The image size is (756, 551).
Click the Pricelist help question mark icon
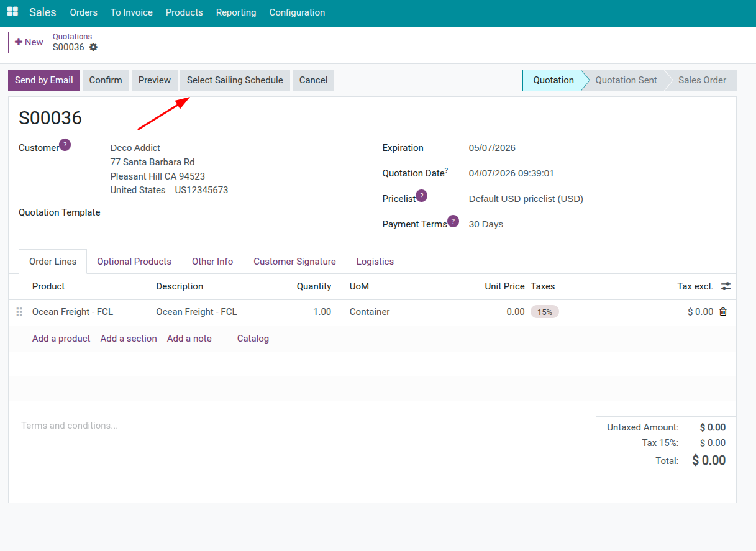click(x=421, y=196)
